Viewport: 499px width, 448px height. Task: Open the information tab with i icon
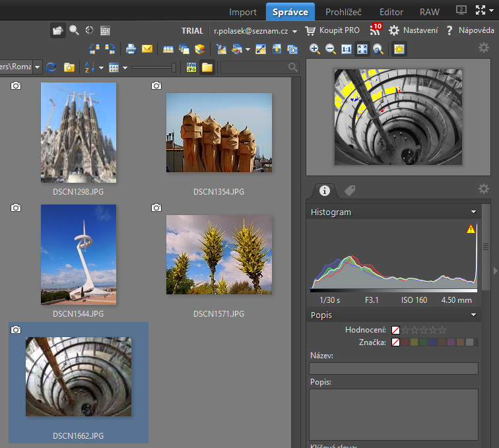point(325,191)
